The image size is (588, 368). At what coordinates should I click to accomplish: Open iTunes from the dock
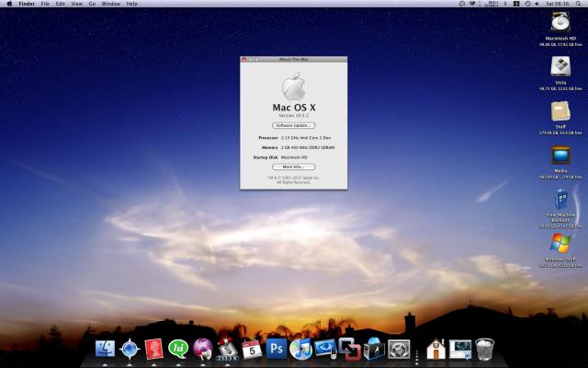click(x=300, y=349)
